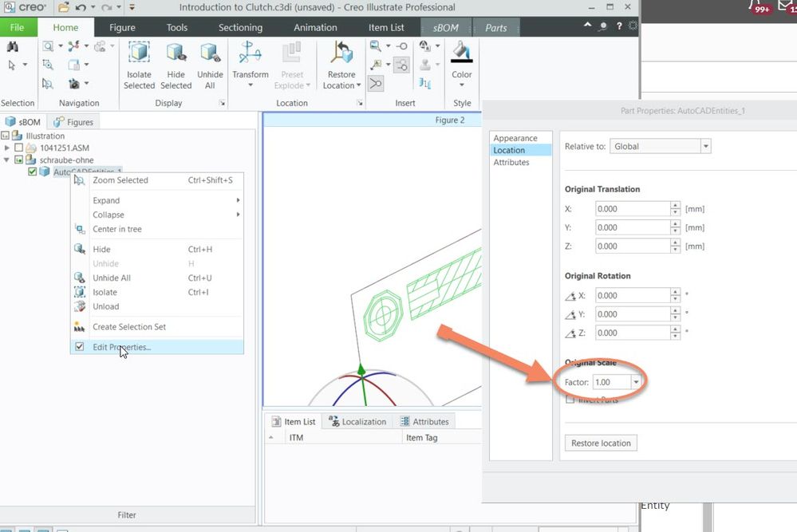
Task: Click the Restore location button
Action: 601,443
